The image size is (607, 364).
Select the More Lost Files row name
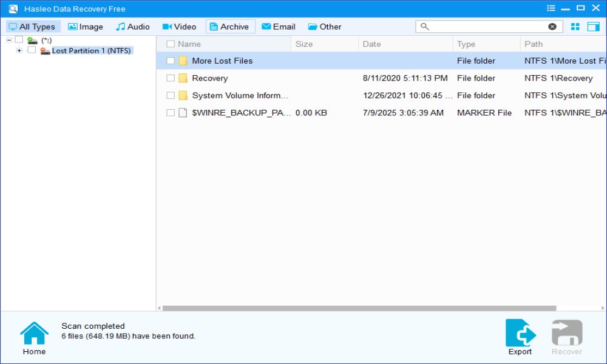pyautogui.click(x=222, y=61)
